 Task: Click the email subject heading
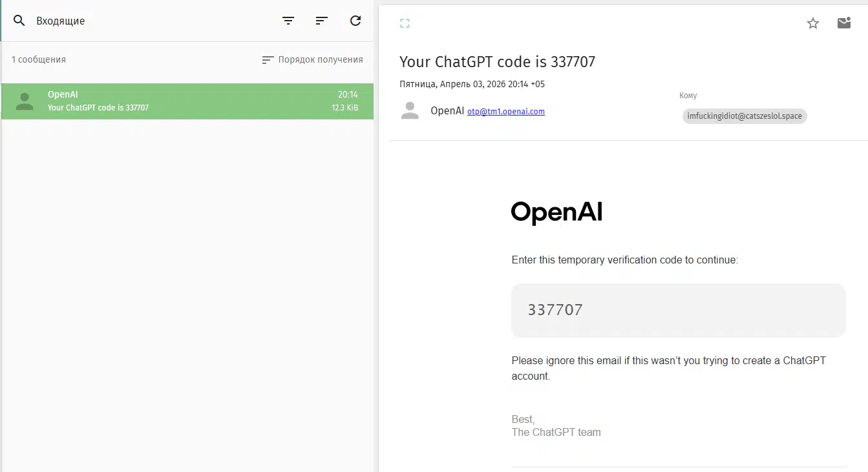pyautogui.click(x=497, y=62)
